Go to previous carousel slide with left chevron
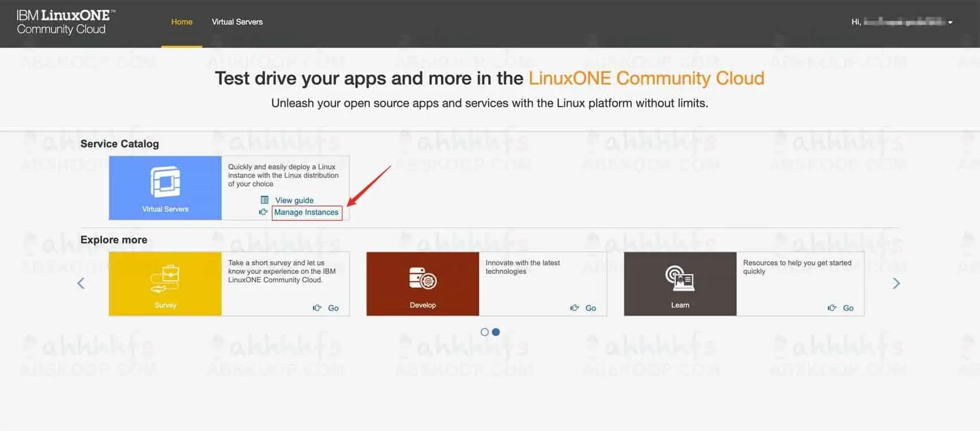980x431 pixels. pyautogui.click(x=81, y=284)
